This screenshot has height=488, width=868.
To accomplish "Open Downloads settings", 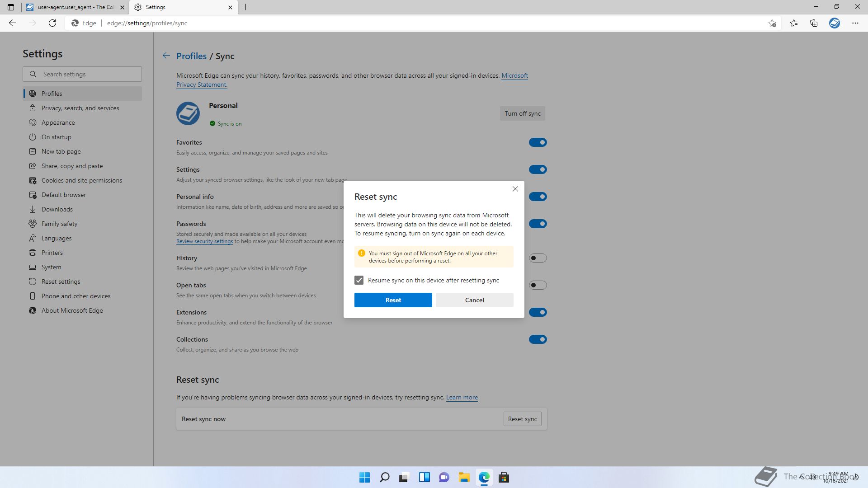I will [x=82, y=209].
